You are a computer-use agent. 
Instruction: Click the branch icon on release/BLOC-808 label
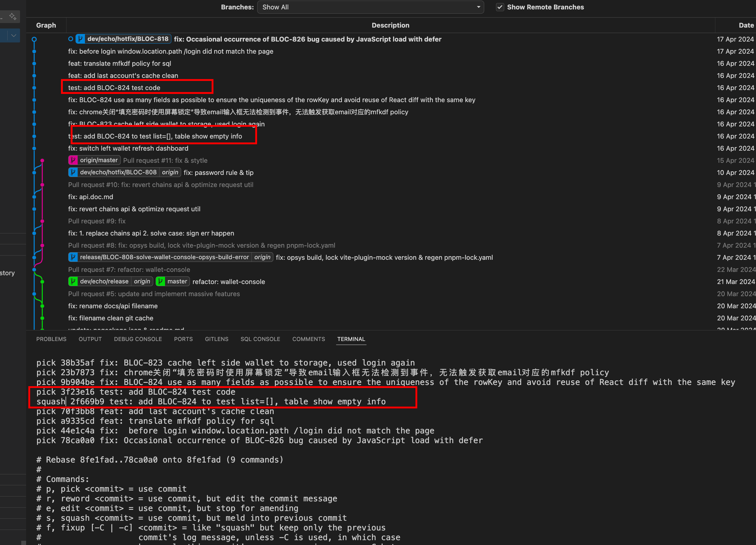tap(73, 257)
